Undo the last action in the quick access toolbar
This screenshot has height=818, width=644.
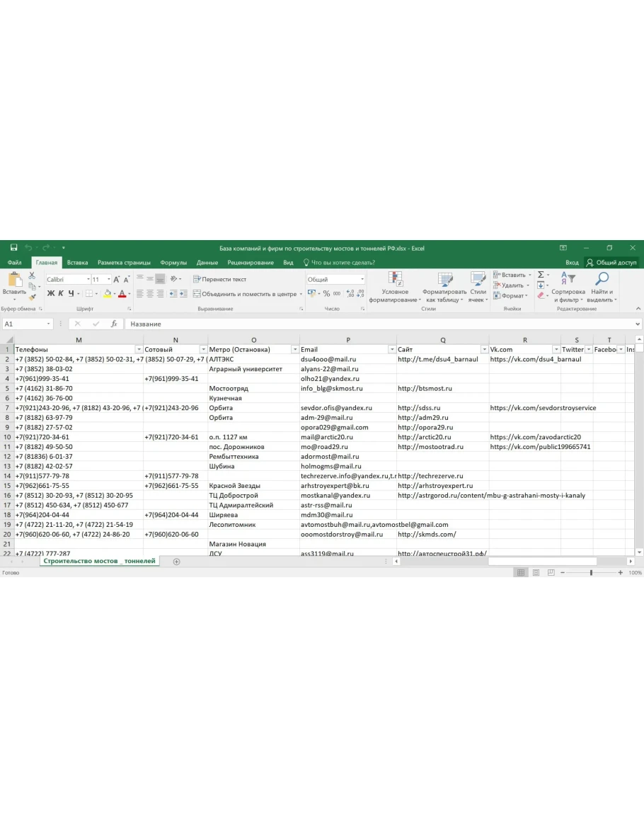[x=28, y=248]
